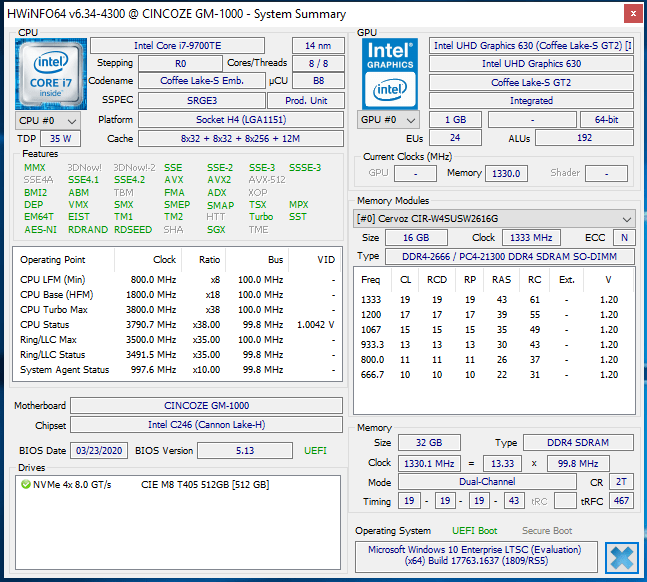
Task: Click the 64-bit bus width field
Action: [x=607, y=120]
